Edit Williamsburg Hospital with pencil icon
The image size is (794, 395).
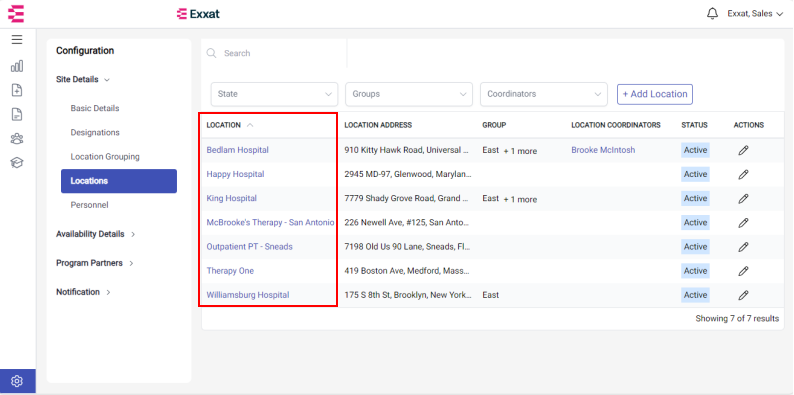[x=743, y=295]
